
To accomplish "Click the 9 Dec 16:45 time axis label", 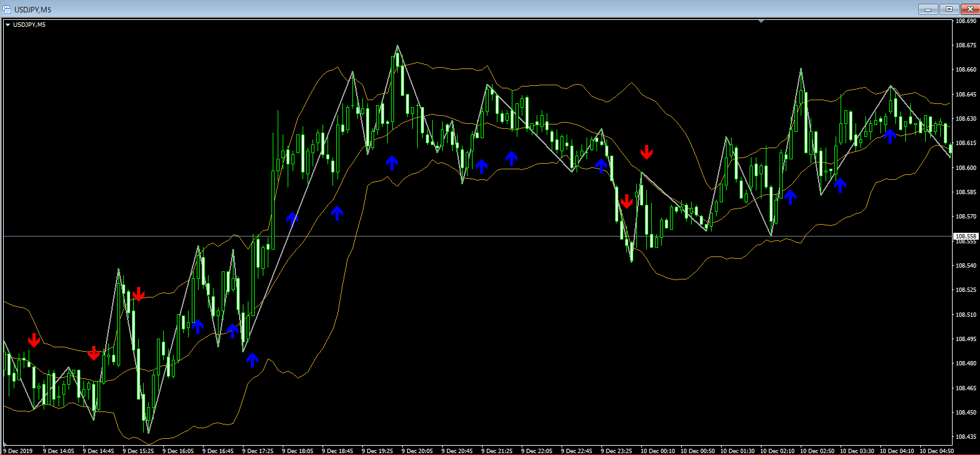I will tap(218, 451).
